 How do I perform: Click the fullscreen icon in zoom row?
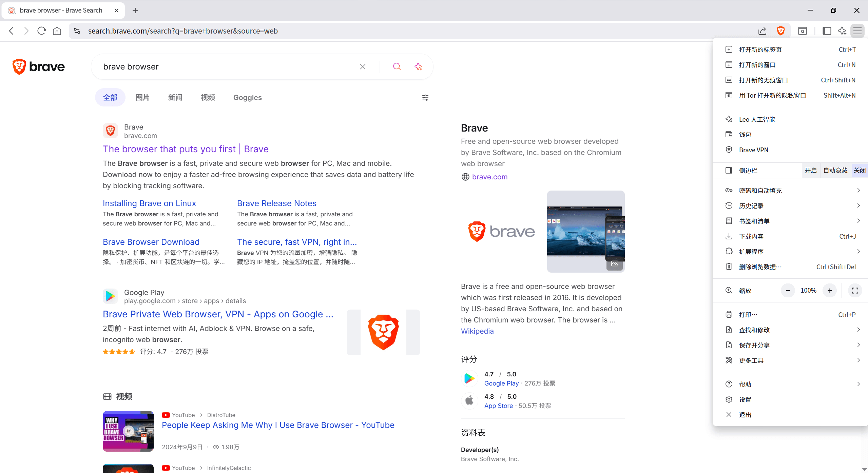pyautogui.click(x=855, y=291)
